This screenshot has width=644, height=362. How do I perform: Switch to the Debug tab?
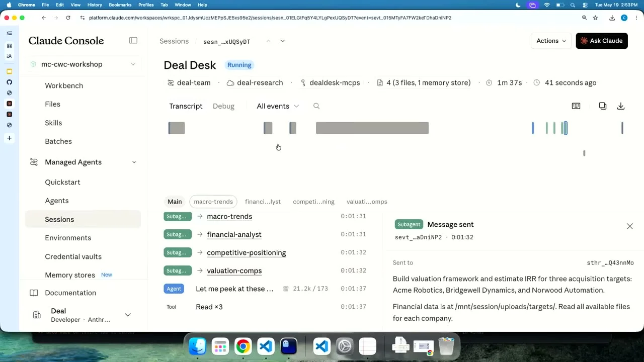click(x=223, y=106)
